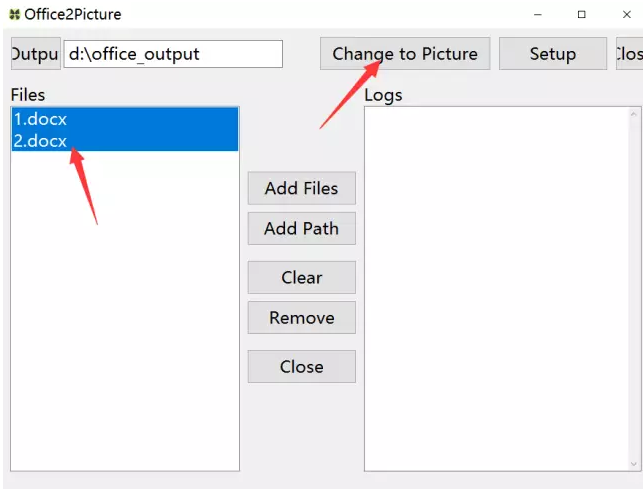Click the Add Path button
Viewport: 644px width, 491px height.
[301, 228]
